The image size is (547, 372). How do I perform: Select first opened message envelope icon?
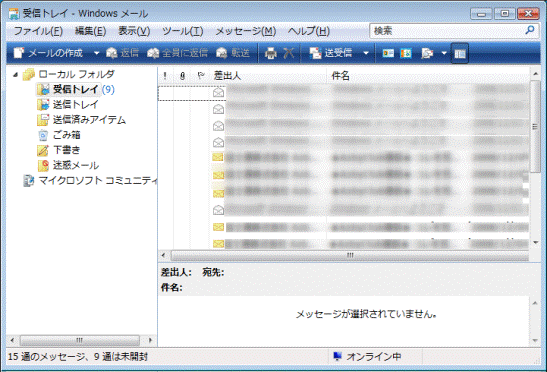(218, 93)
